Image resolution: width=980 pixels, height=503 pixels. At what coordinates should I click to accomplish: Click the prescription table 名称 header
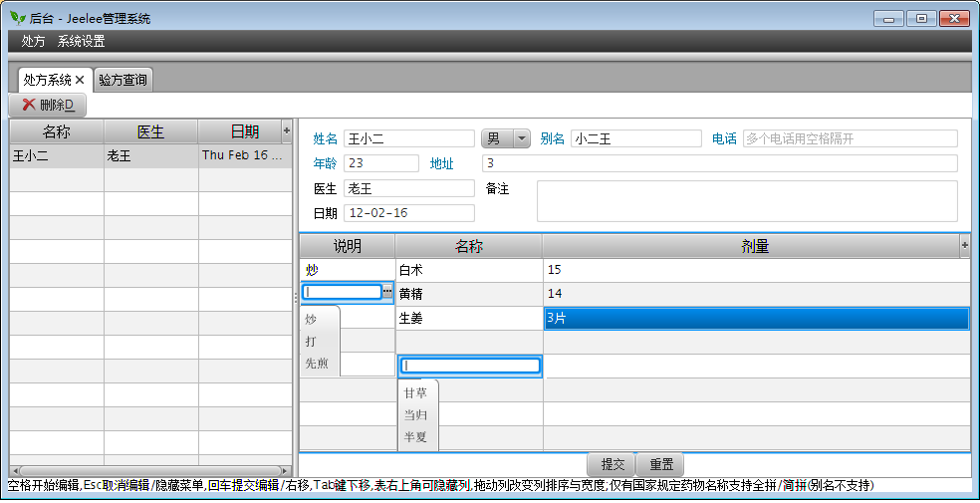469,246
